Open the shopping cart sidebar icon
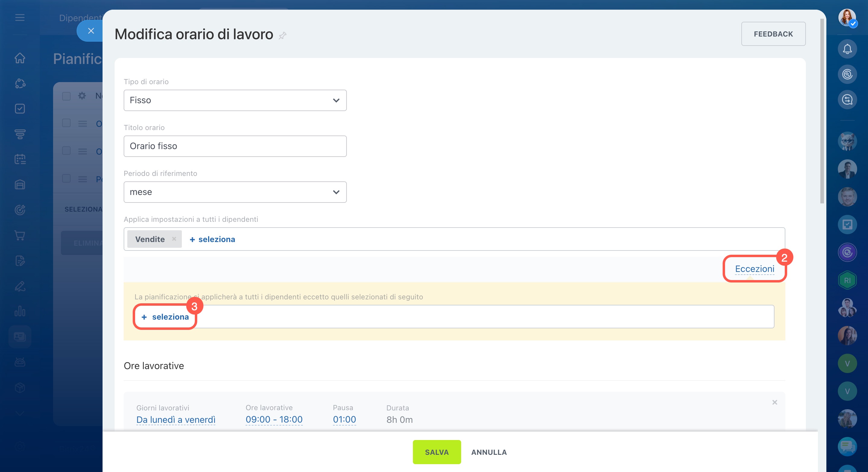The image size is (868, 472). (20, 235)
